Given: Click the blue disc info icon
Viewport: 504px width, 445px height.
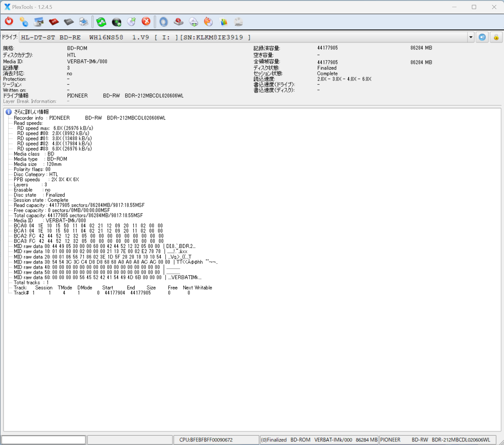Looking at the screenshot, I should (164, 22).
